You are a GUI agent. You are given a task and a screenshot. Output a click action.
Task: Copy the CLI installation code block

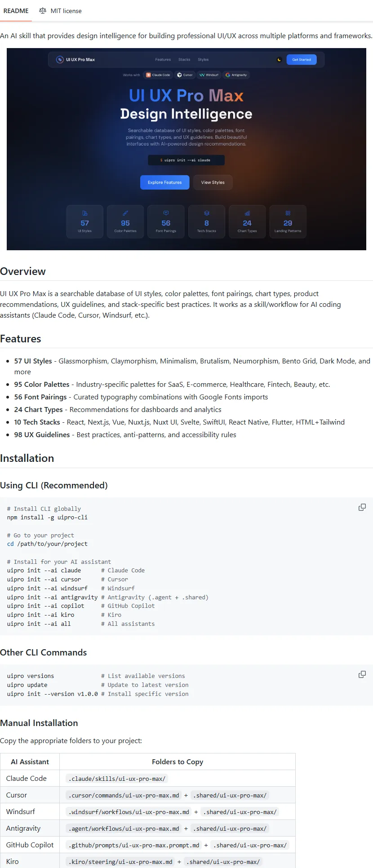(x=362, y=507)
